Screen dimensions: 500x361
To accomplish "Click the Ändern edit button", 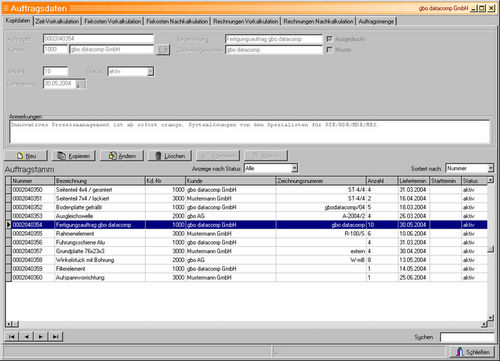I will [122, 156].
